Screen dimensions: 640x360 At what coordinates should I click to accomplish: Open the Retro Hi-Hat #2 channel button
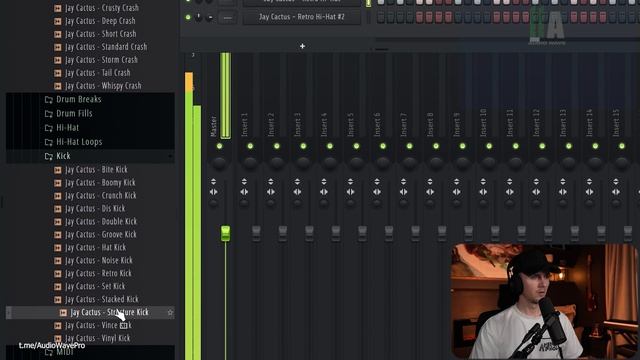coord(302,17)
